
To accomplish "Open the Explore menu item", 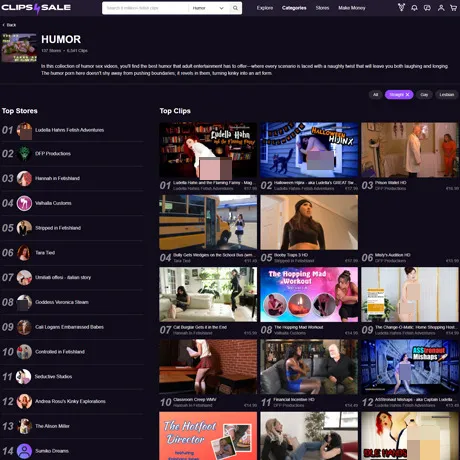I will click(x=265, y=8).
